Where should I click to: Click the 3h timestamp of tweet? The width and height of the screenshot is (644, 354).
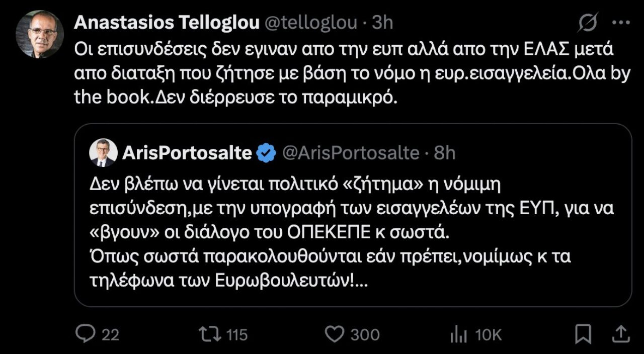(x=382, y=23)
